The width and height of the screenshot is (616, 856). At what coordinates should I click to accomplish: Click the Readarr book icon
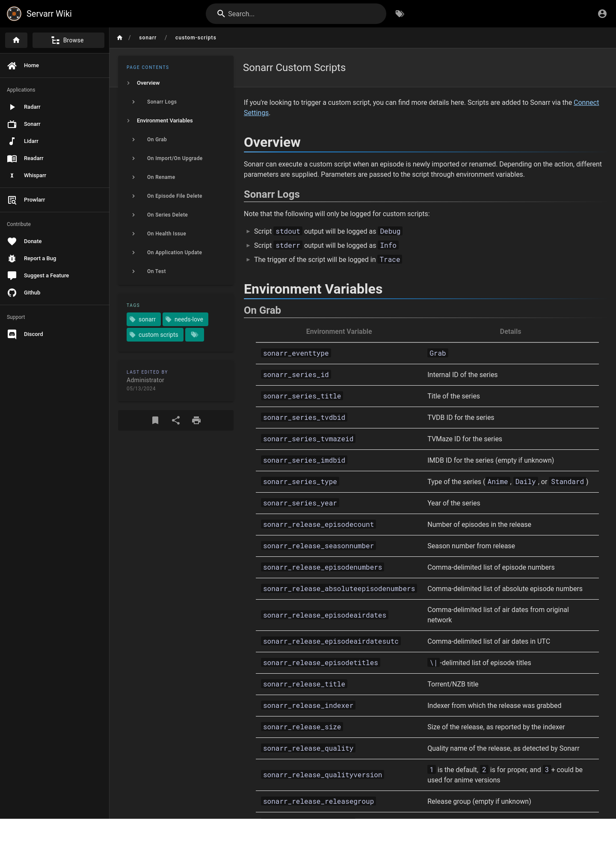tap(12, 158)
